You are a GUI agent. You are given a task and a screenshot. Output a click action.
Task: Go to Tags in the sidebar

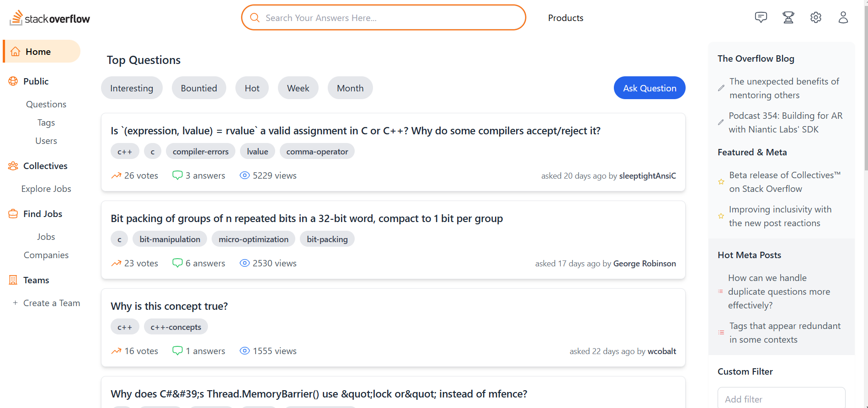[46, 122]
